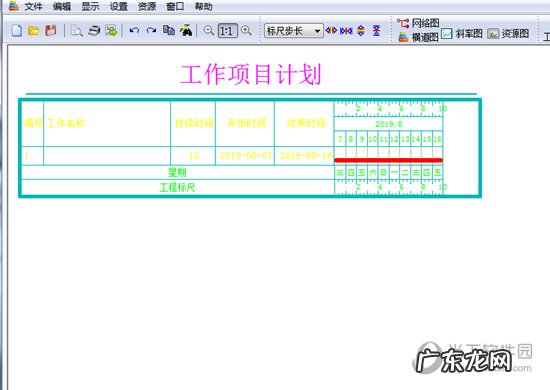The width and height of the screenshot is (550, 390).
Task: Open the 帮助 menu
Action: pyautogui.click(x=203, y=6)
